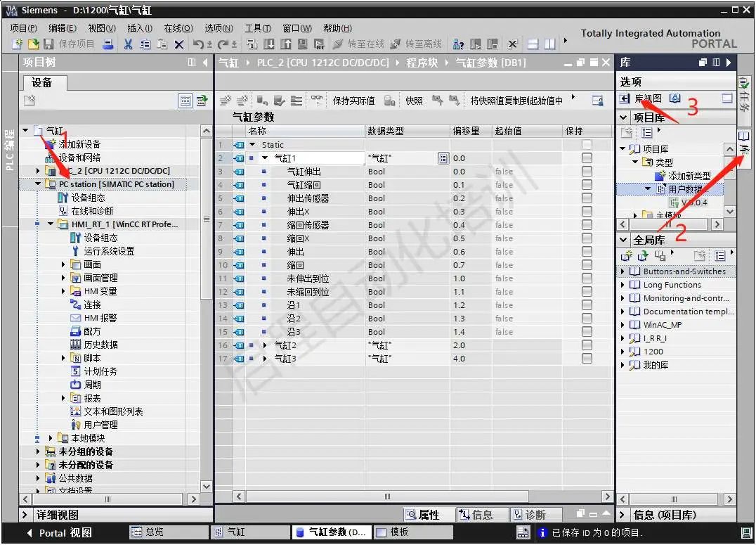Click 保持实际值 button
This screenshot has width=756, height=545.
pos(353,101)
